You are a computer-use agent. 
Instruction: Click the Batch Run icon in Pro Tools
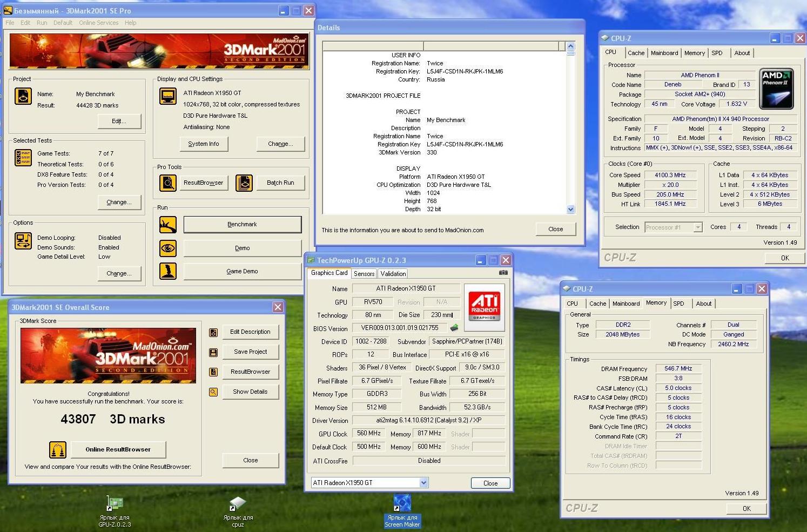click(x=244, y=183)
